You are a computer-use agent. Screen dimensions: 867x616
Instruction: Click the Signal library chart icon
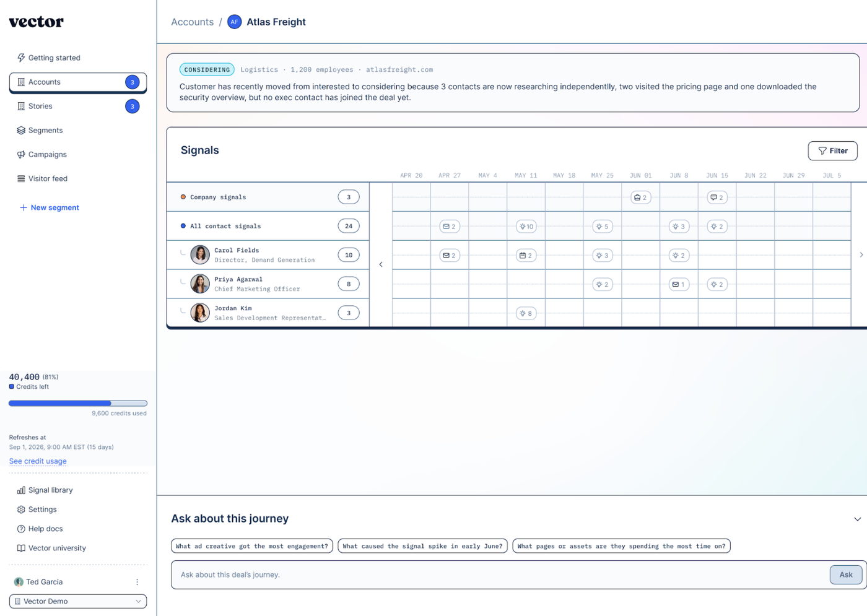(21, 490)
